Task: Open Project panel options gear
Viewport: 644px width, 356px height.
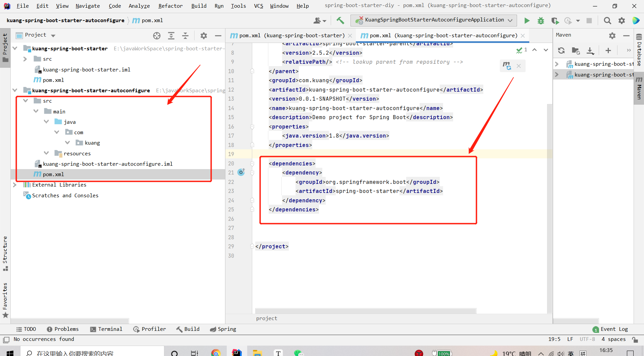Action: tap(204, 36)
